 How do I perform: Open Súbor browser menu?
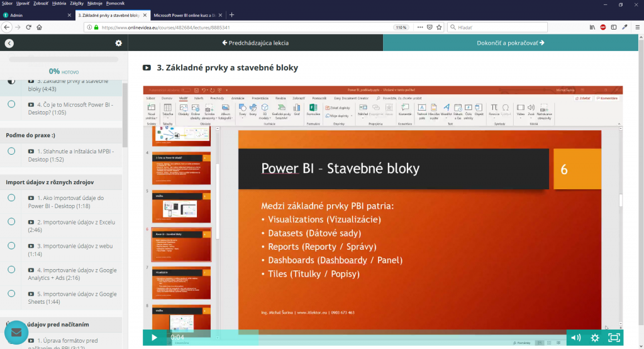[x=7, y=3]
